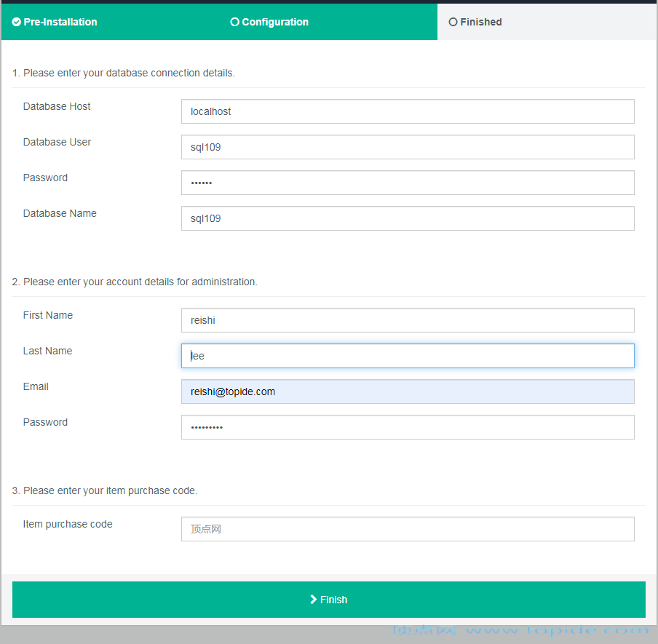Click the First Name field containing reishi
658x644 pixels.
pos(408,320)
